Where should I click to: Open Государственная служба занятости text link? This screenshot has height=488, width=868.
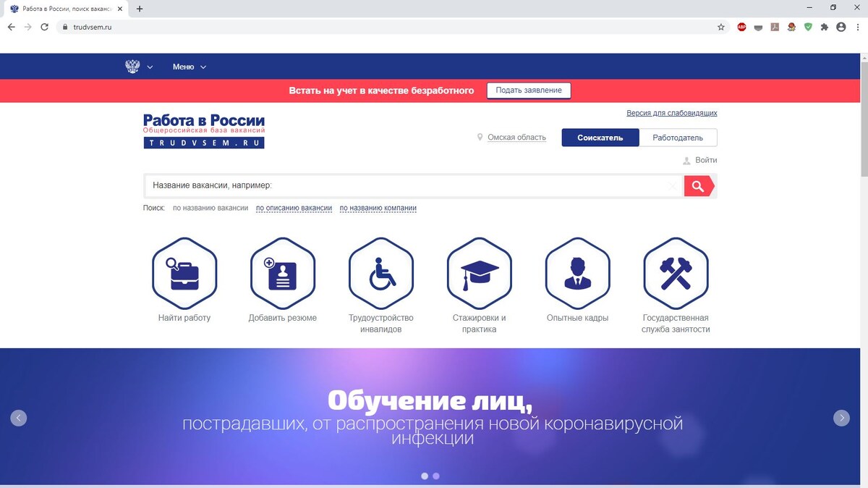pyautogui.click(x=676, y=324)
